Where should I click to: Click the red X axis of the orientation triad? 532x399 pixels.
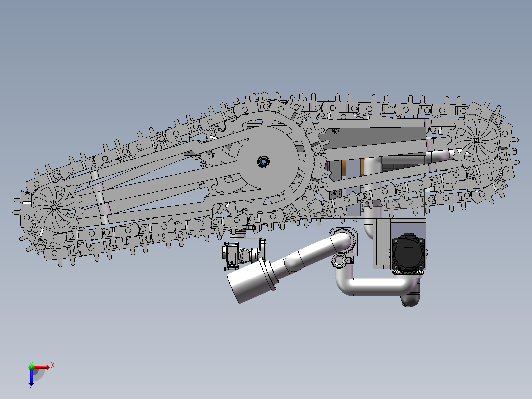[x=41, y=367]
